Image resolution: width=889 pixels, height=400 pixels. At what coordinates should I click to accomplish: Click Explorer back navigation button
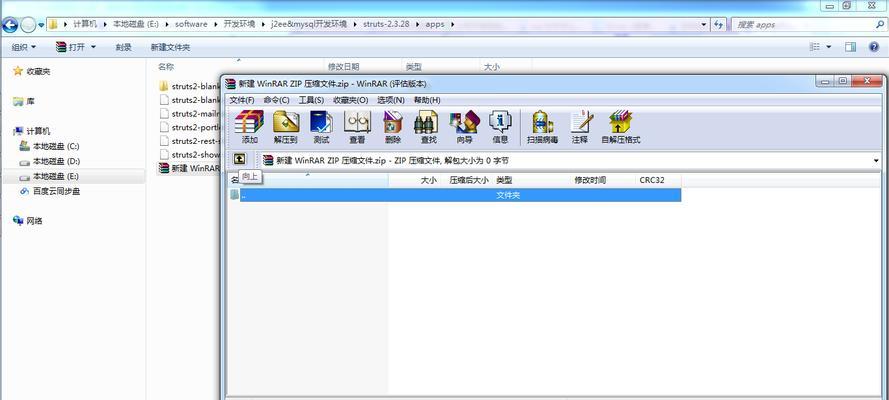10,25
